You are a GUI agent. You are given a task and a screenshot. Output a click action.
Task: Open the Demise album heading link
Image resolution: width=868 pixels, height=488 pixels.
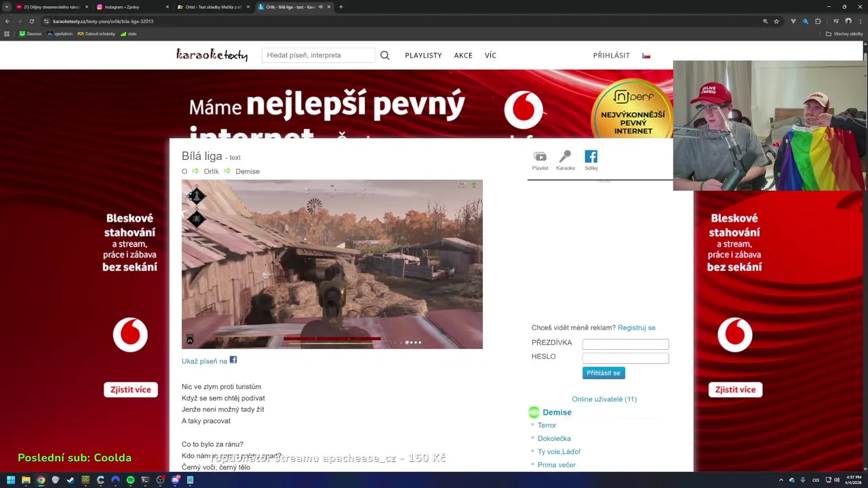coord(557,412)
